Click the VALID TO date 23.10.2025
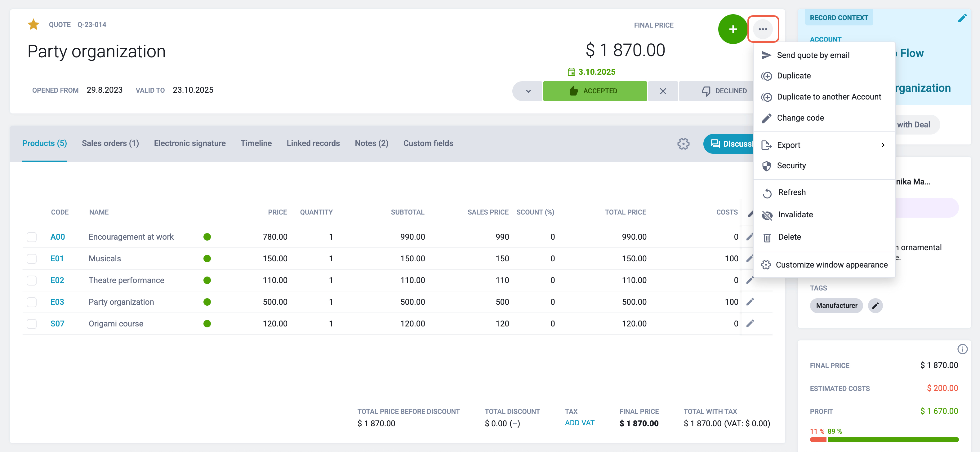 click(193, 90)
